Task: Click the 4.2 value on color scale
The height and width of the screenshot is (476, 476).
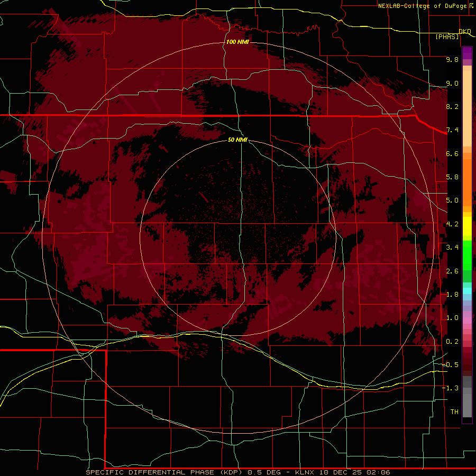Action: coord(452,224)
